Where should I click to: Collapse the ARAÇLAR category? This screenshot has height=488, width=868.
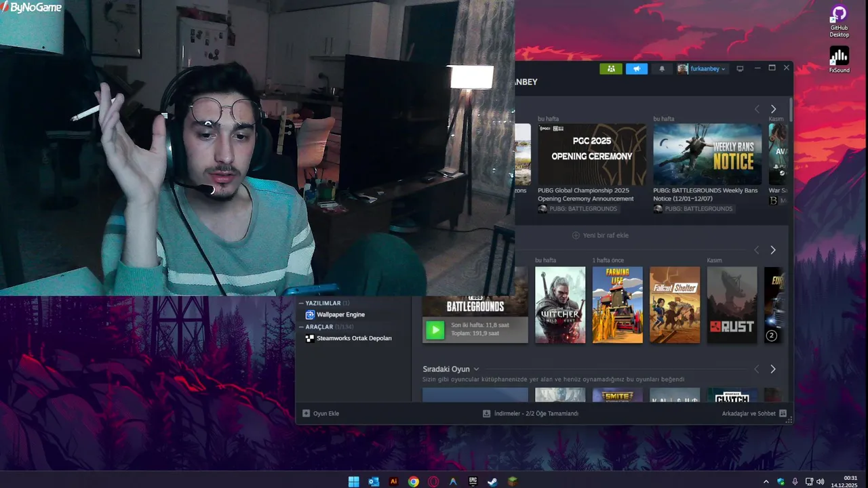point(302,327)
